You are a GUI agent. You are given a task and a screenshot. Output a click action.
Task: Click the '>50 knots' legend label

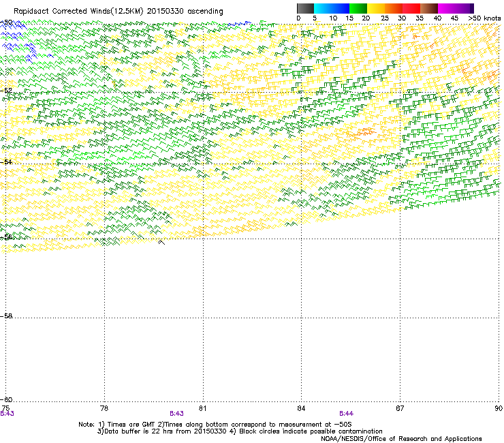pyautogui.click(x=484, y=18)
